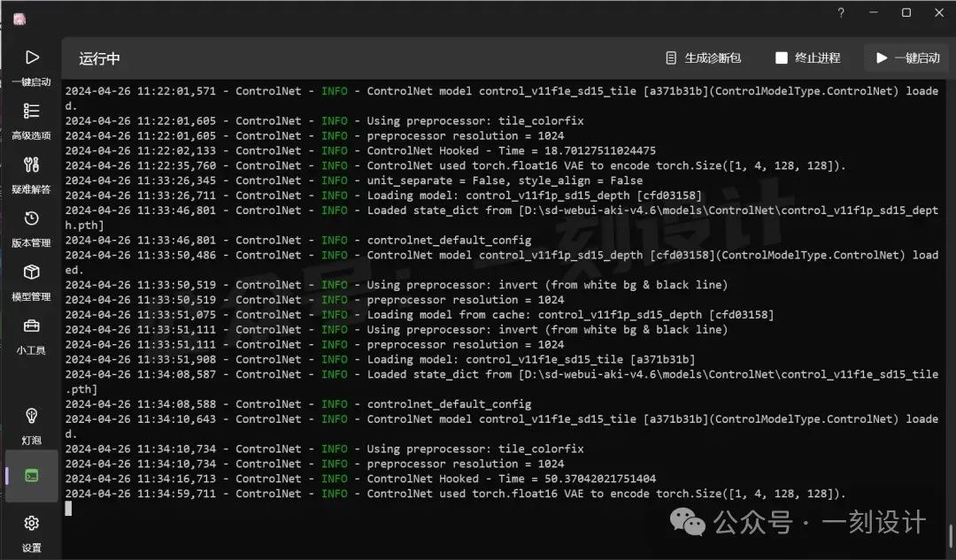
Task: Click 生成诊断包 generate diagnostics button
Action: (703, 58)
